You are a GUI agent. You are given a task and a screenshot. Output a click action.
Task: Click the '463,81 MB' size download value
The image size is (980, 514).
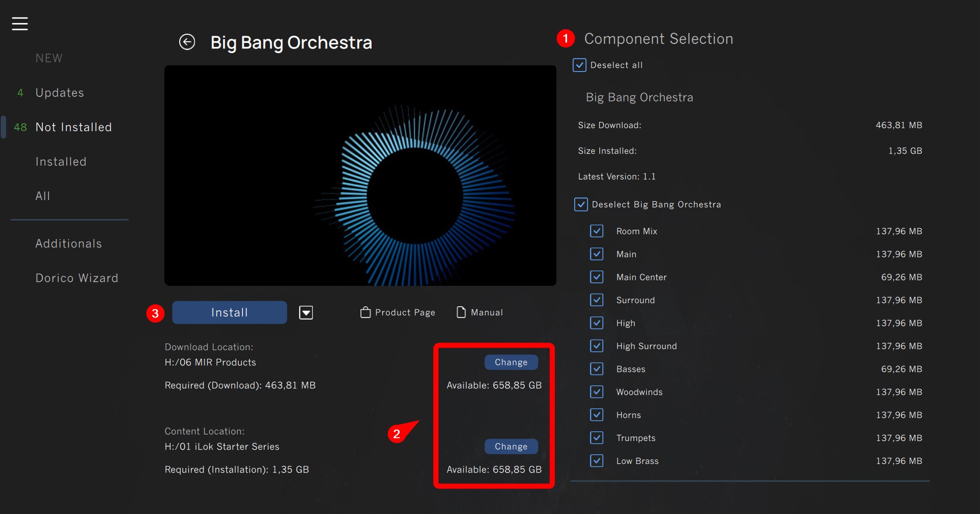pyautogui.click(x=899, y=125)
